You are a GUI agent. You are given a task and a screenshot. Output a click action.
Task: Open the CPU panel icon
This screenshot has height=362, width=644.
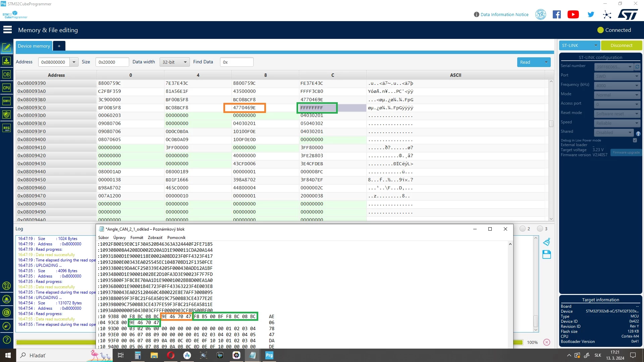(x=6, y=88)
